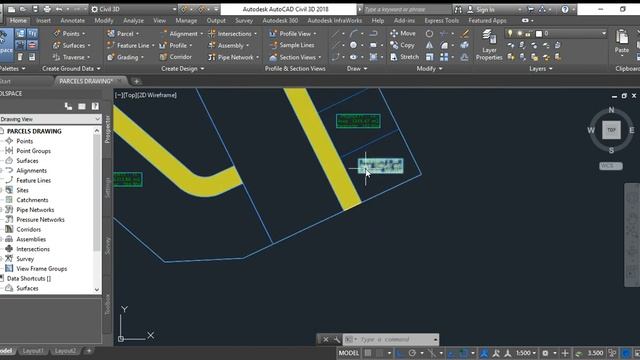Screen dimensions: 640x360
Task: Click the command line customize wrench
Action: point(336,339)
